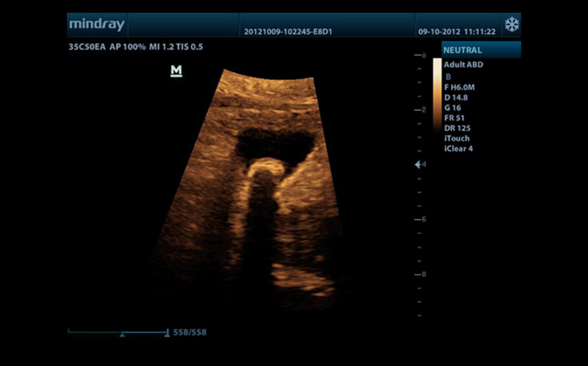Click the snowflake freeze icon
The height and width of the screenshot is (366, 588).
[x=511, y=25]
